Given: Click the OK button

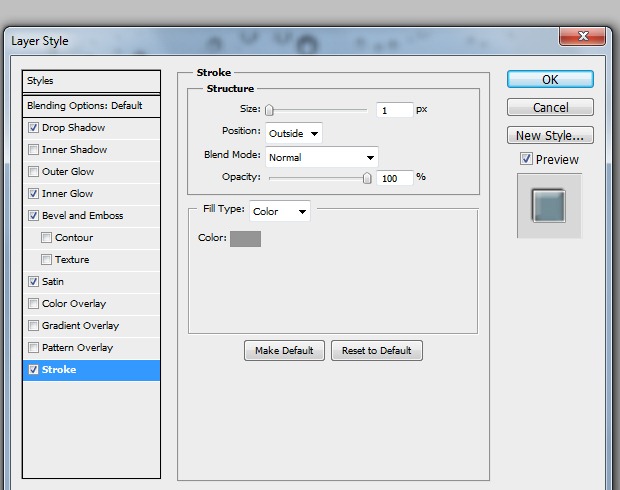Looking at the screenshot, I should pos(550,79).
